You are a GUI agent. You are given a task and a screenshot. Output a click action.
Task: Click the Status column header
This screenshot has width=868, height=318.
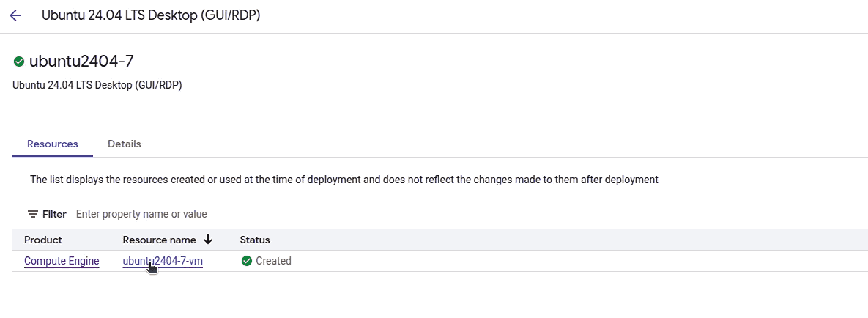coord(255,240)
